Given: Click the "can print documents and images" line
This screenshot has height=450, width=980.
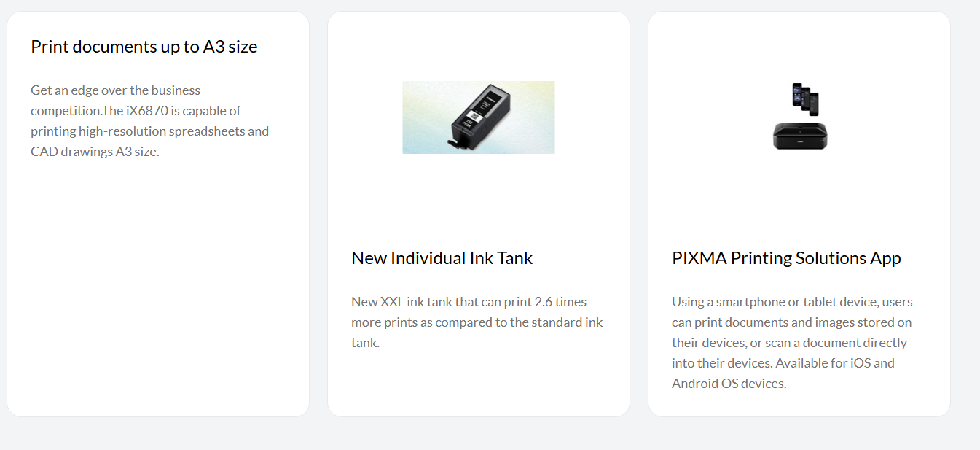Looking at the screenshot, I should [791, 322].
